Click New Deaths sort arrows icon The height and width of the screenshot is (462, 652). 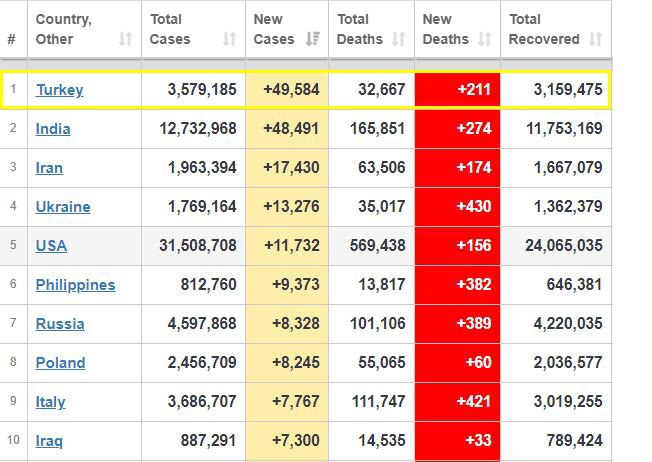(484, 39)
